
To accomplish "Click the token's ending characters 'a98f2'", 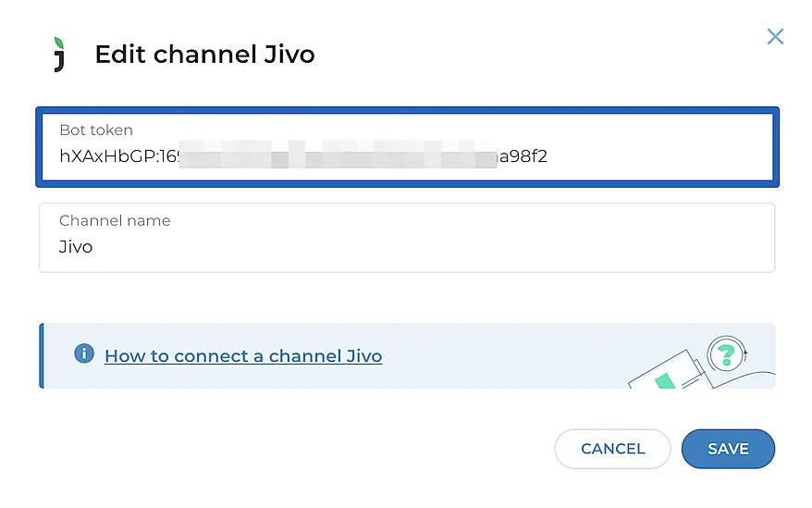I will click(x=524, y=156).
